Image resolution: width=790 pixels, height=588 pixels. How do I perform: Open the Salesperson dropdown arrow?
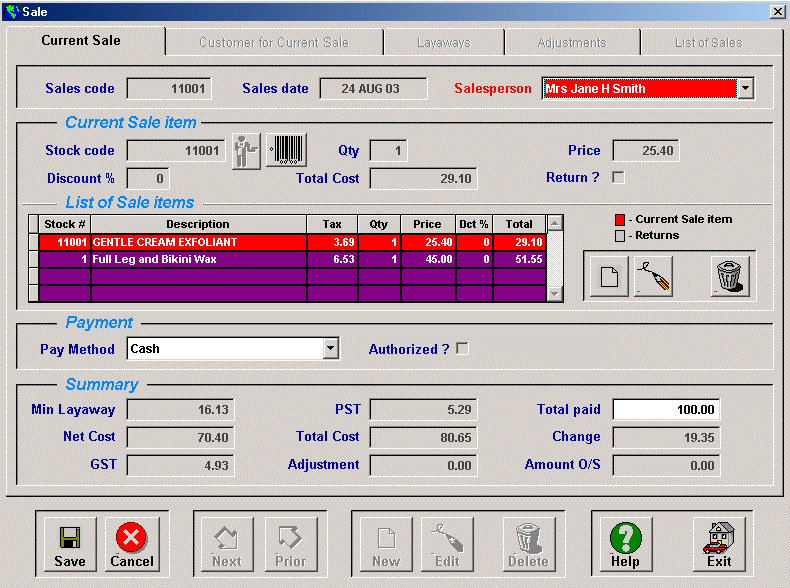coord(745,89)
